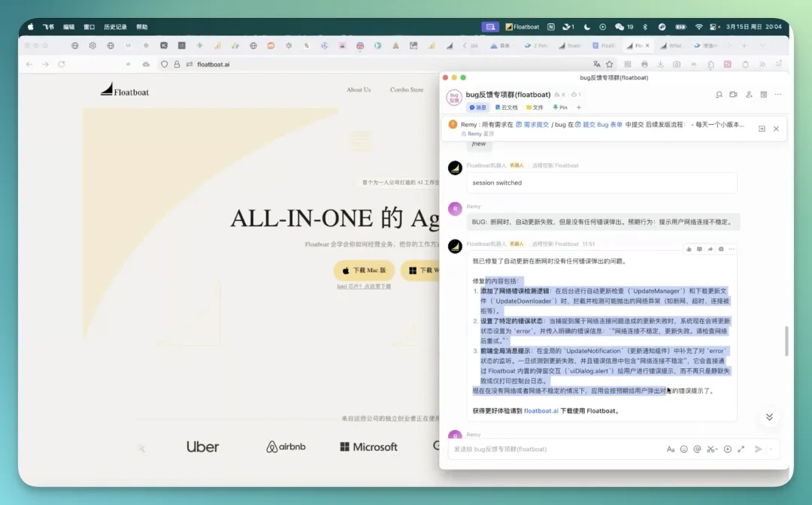Viewport: 812px width, 505px height.
Task: Open search in the group chat
Action: 720,95
